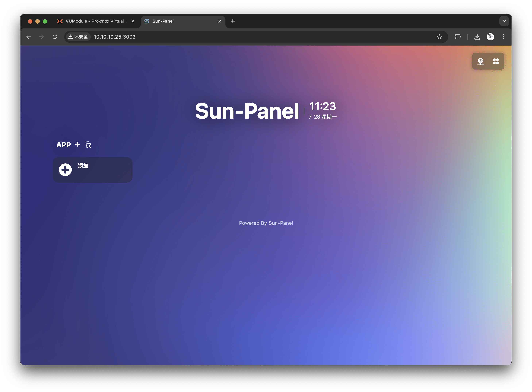Open a new tab with the plus button
532x392 pixels.
point(233,21)
